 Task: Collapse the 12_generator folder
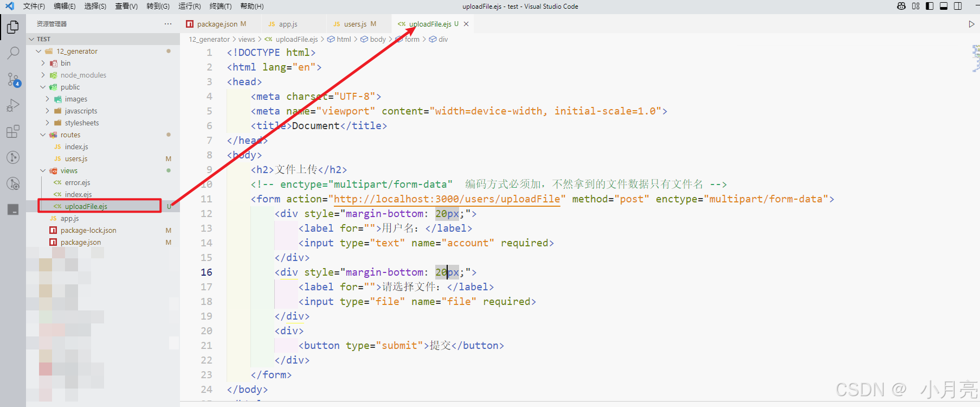tap(38, 52)
